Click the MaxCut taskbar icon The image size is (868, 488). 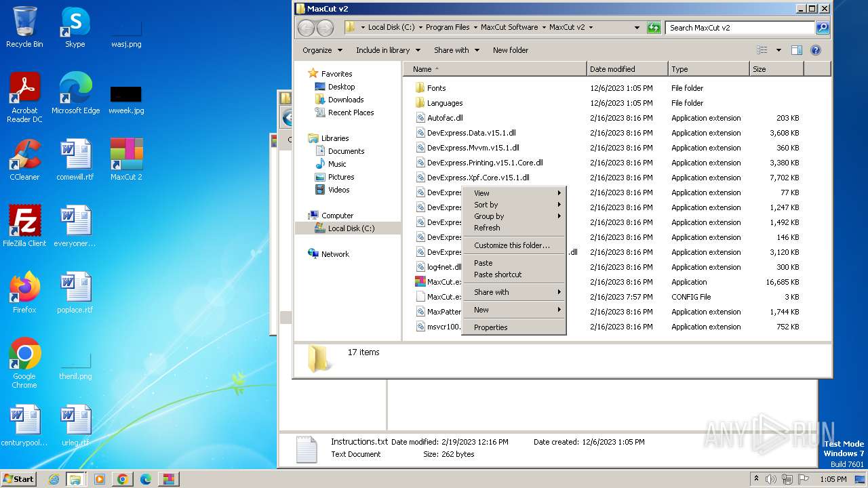(168, 479)
